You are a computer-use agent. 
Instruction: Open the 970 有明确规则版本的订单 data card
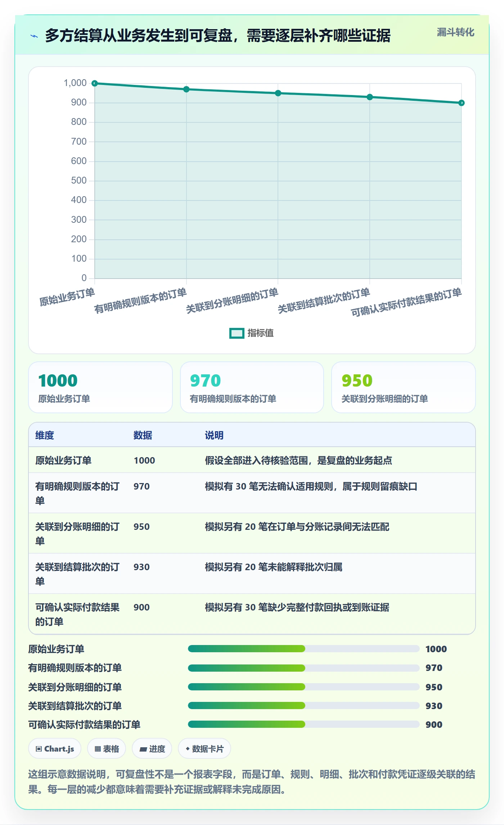click(x=252, y=387)
